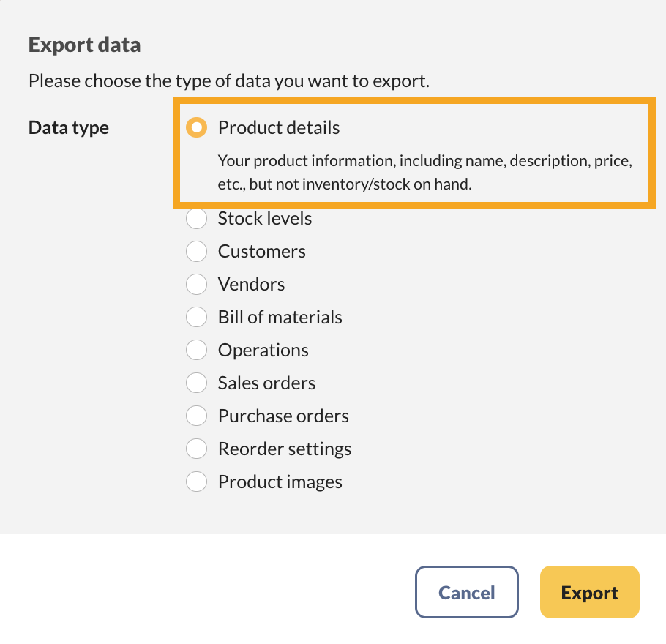Click the 'Purchase orders' label text
Image resolution: width=666 pixels, height=644 pixels.
[x=283, y=416]
